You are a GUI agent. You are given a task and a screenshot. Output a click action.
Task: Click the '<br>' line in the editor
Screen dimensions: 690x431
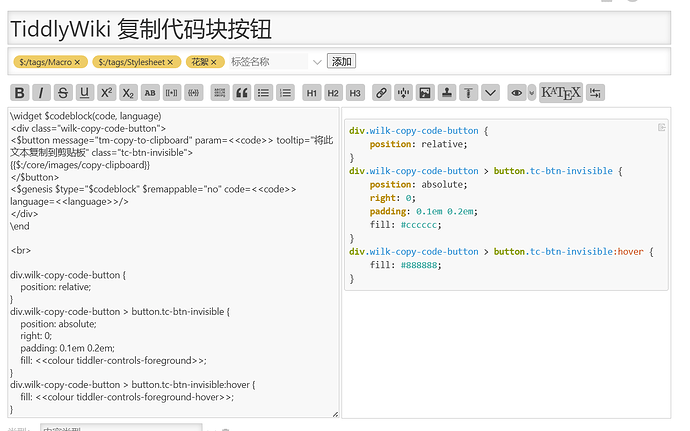[x=21, y=250]
